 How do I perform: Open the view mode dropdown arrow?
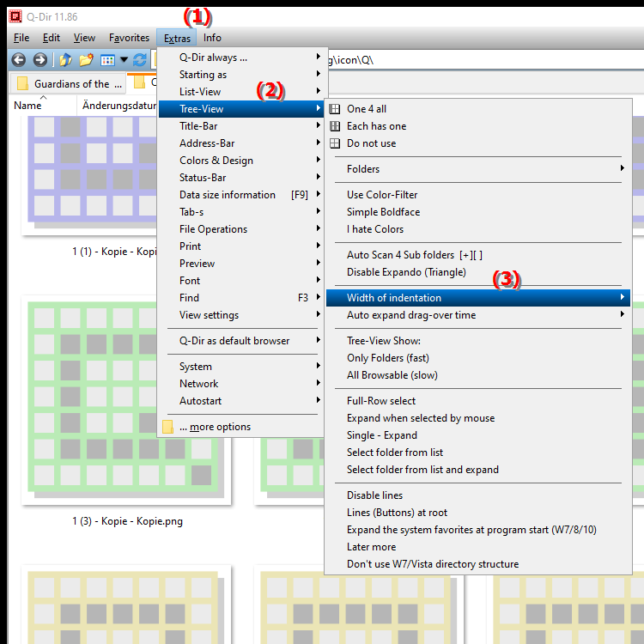pyautogui.click(x=124, y=60)
